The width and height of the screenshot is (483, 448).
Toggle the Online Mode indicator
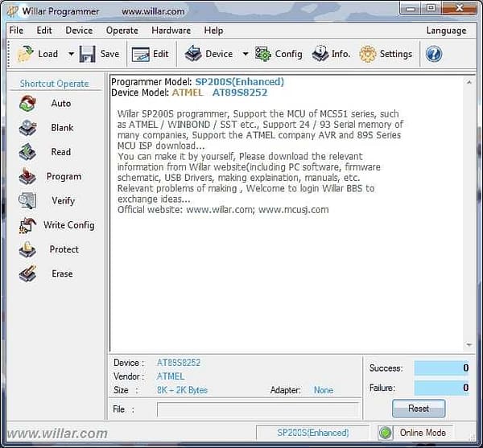(x=415, y=433)
